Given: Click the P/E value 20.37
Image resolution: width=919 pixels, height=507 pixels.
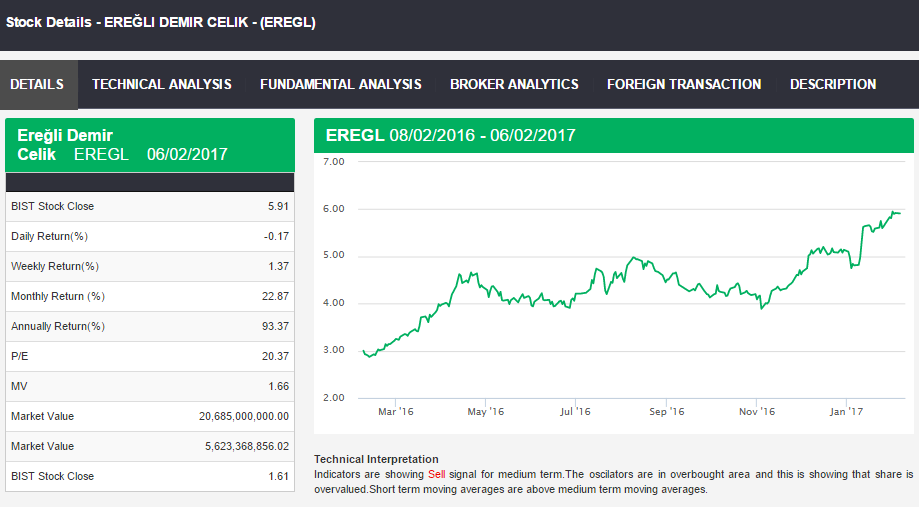Looking at the screenshot, I should click(x=275, y=356).
